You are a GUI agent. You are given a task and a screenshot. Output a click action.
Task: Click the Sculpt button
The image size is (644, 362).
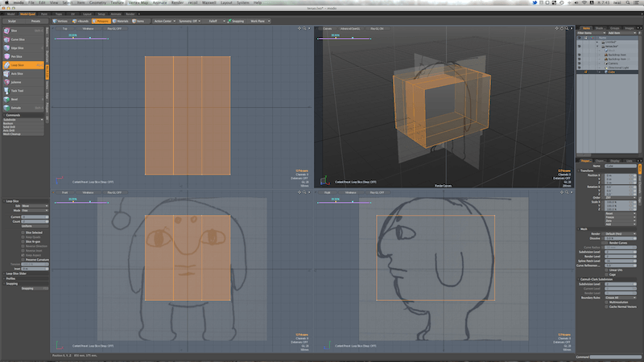(12, 21)
